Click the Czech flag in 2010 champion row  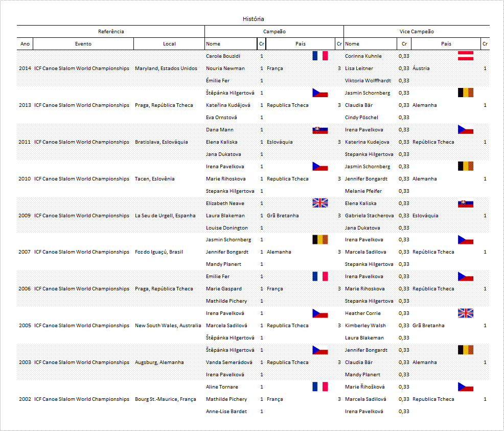(x=320, y=166)
